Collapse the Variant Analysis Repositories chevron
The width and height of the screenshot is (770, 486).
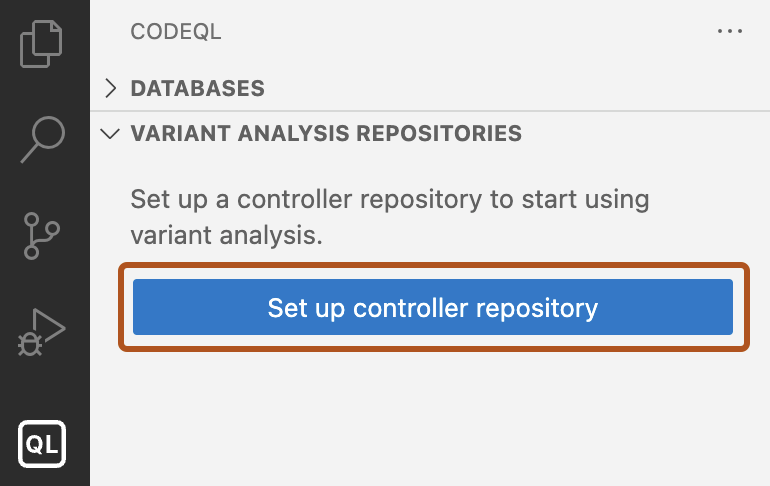(111, 133)
